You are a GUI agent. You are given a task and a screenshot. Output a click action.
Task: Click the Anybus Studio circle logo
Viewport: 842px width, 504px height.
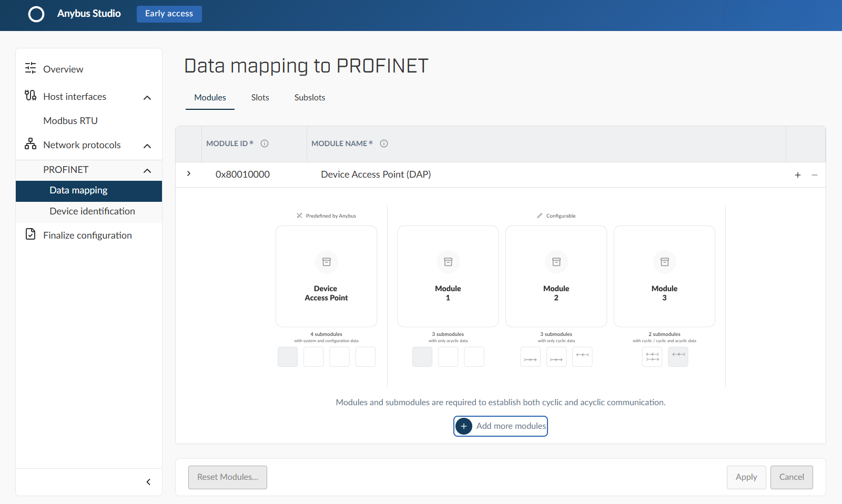pos(36,14)
